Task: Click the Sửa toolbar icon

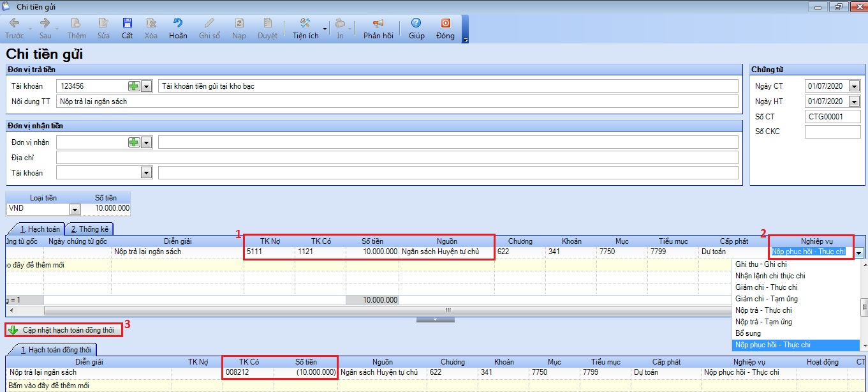Action: pos(103,24)
